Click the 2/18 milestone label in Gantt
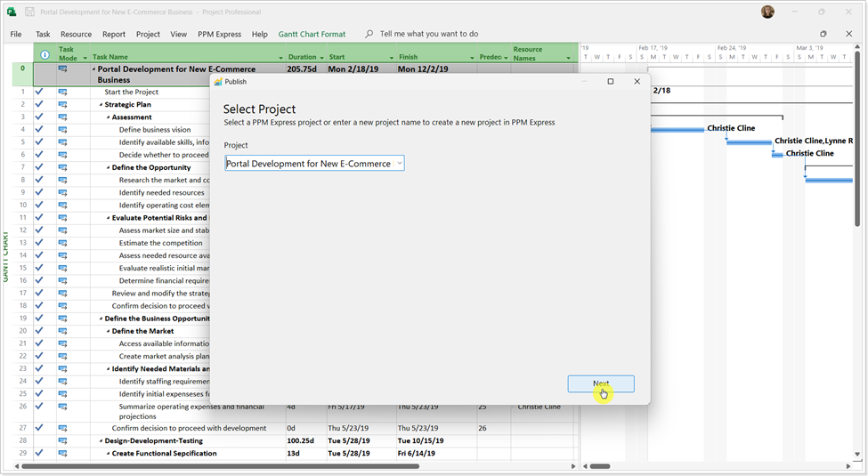Viewport: 868px width, 476px height. (x=661, y=90)
